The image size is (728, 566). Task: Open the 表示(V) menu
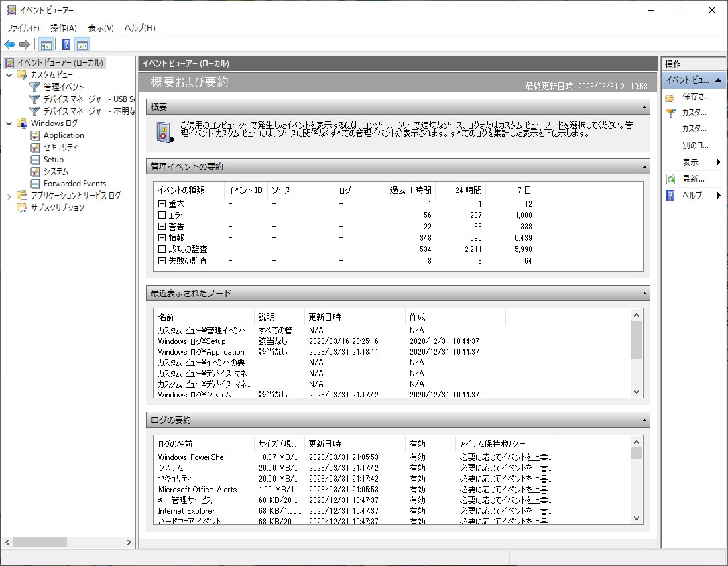pos(101,28)
